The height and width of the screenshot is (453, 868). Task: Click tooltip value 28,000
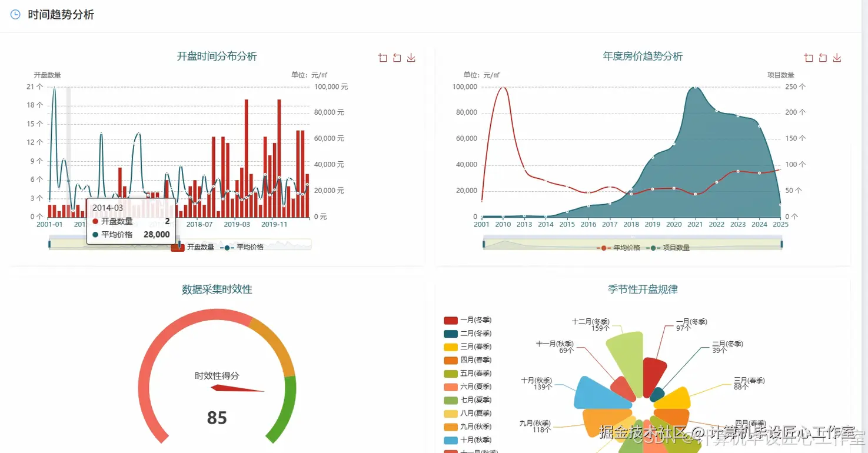click(x=157, y=234)
